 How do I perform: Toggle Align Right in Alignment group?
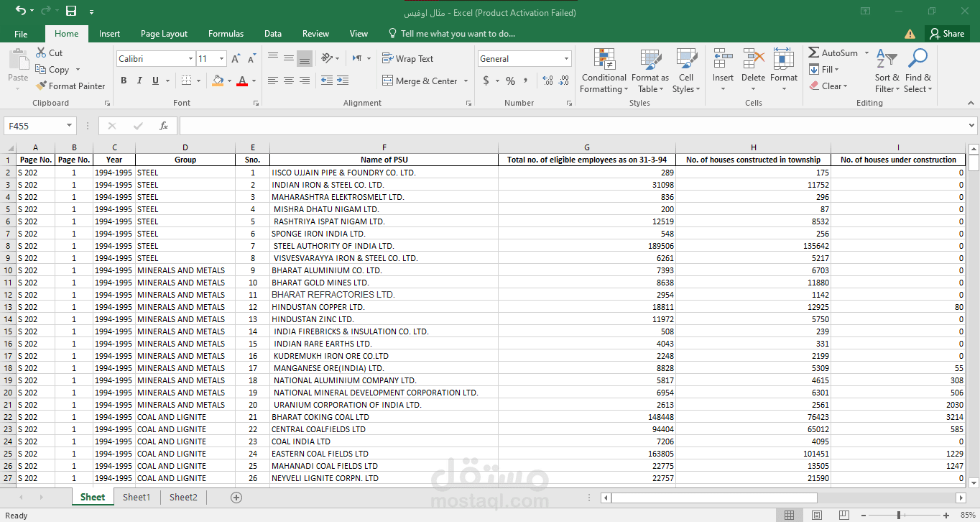[305, 81]
